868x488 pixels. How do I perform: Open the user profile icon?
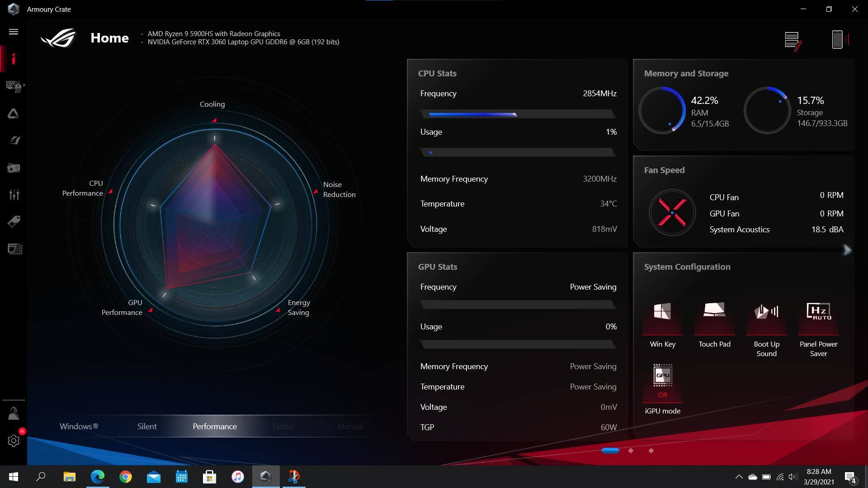14,413
